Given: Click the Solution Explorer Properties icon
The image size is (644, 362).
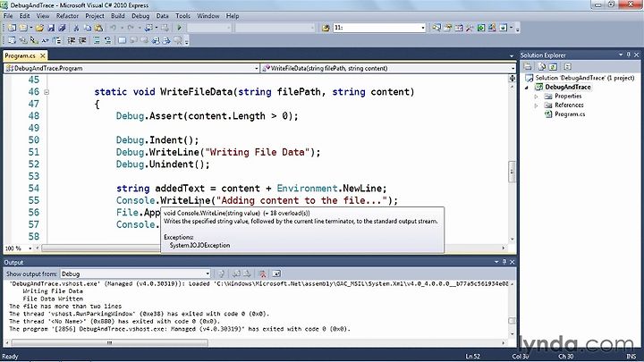Looking at the screenshot, I should 528,66.
